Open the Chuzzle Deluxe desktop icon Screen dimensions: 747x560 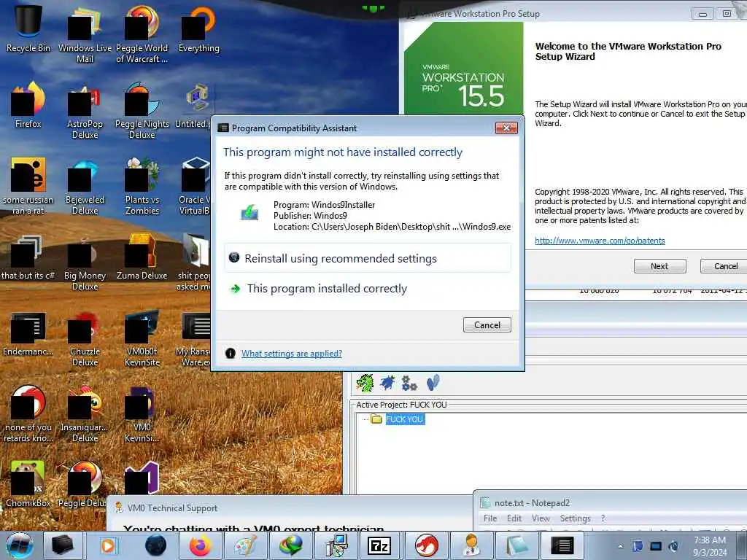[x=85, y=338]
